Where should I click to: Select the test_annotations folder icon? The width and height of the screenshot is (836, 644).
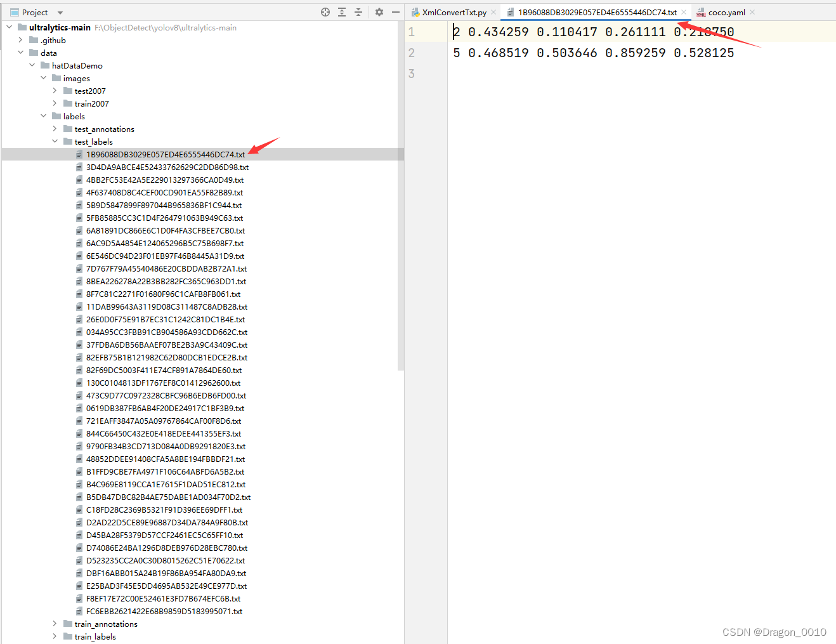68,129
